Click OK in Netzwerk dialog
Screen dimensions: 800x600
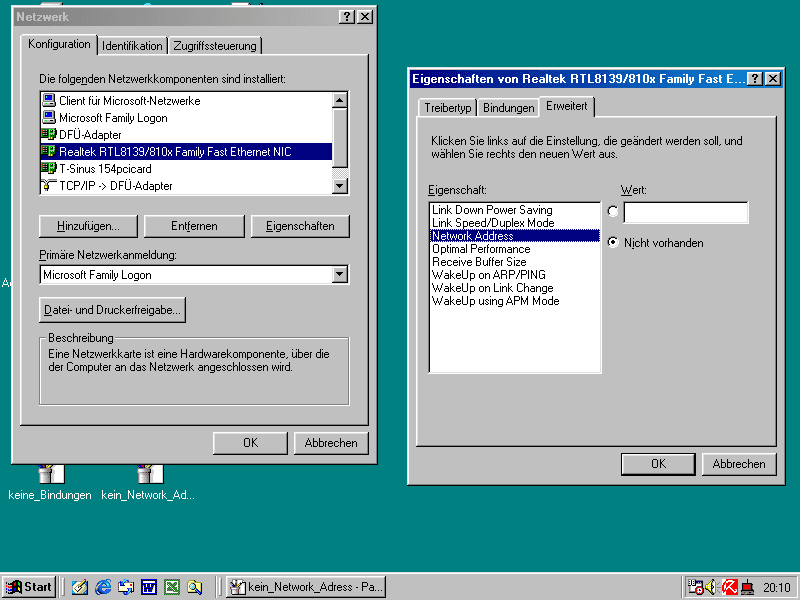[x=251, y=443]
